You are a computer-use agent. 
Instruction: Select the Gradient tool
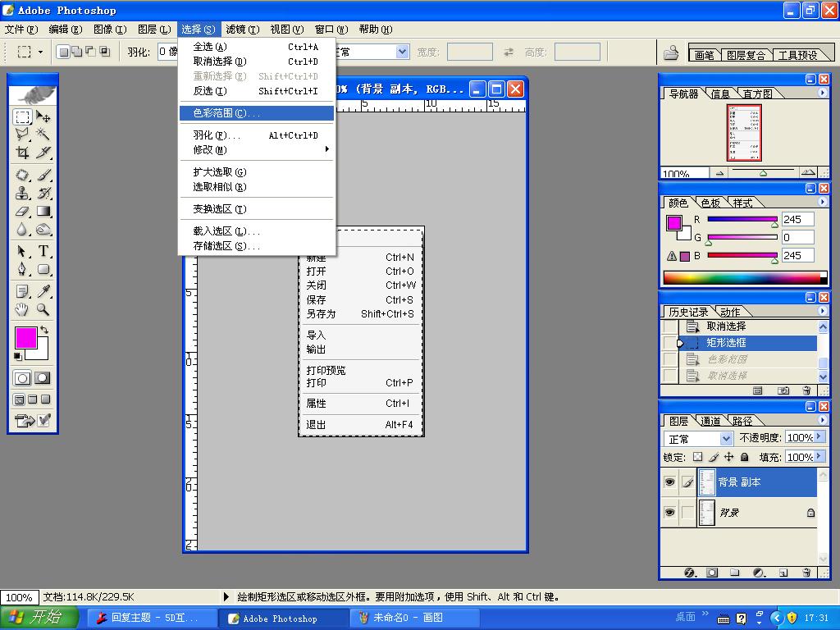tap(43, 211)
